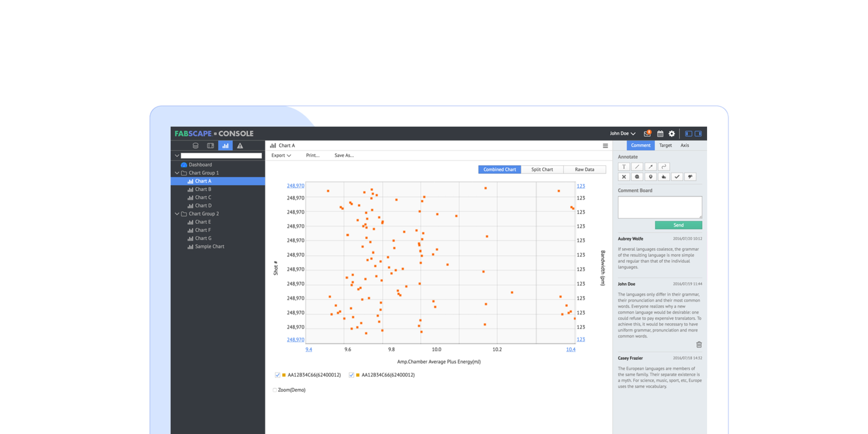The image size is (868, 434).
Task: Switch to the Split Chart view
Action: (x=542, y=169)
